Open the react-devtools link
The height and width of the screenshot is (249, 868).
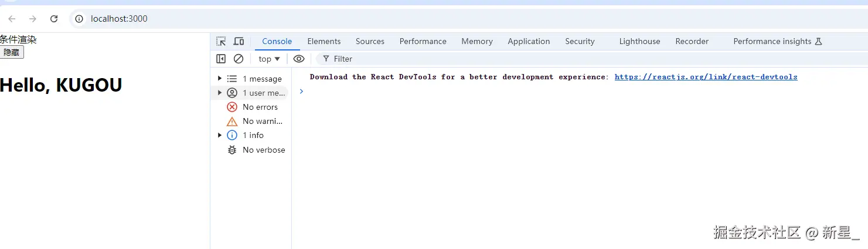(706, 77)
